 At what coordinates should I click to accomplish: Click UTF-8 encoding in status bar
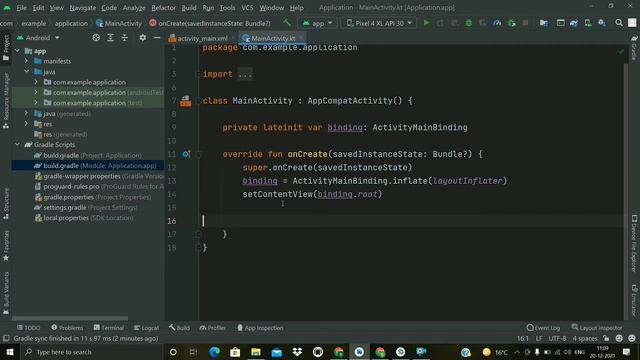pos(557,338)
